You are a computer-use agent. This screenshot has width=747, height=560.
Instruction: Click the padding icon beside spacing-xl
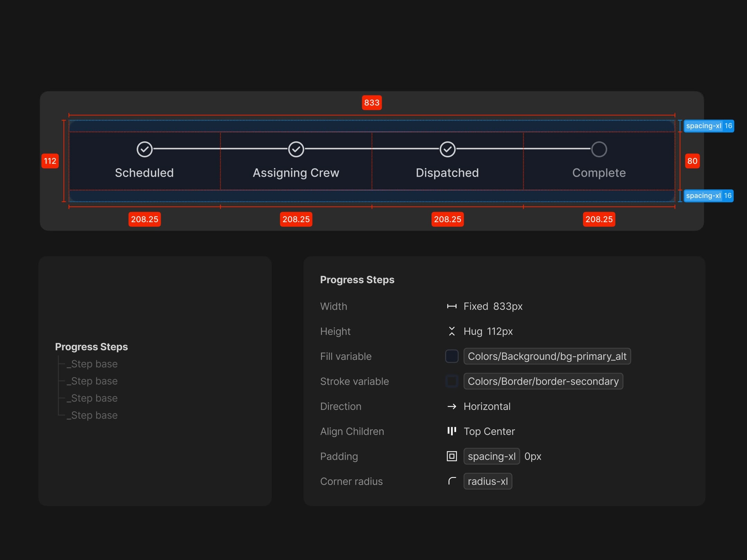pyautogui.click(x=452, y=456)
